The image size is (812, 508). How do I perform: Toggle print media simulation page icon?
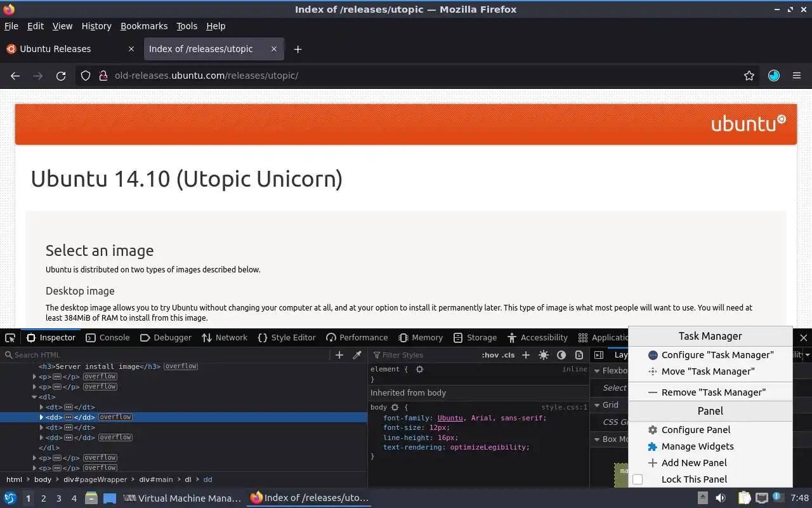pyautogui.click(x=579, y=355)
